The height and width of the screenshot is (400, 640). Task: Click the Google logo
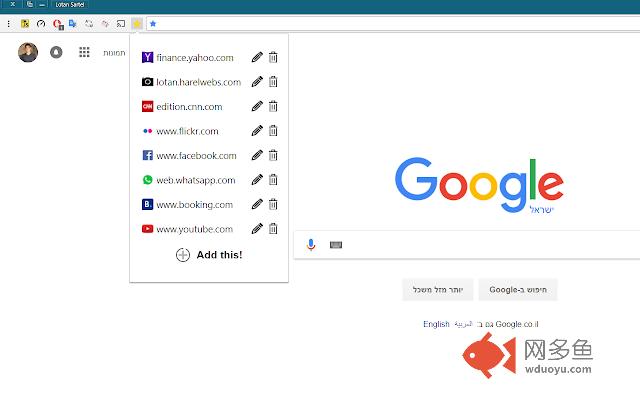479,185
